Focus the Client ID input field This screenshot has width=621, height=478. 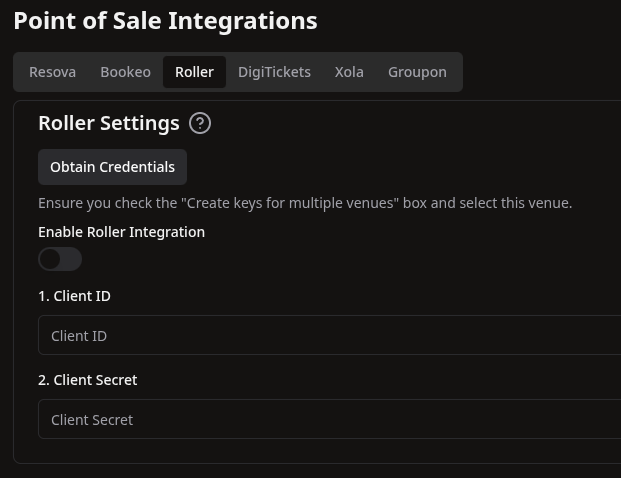click(x=330, y=335)
